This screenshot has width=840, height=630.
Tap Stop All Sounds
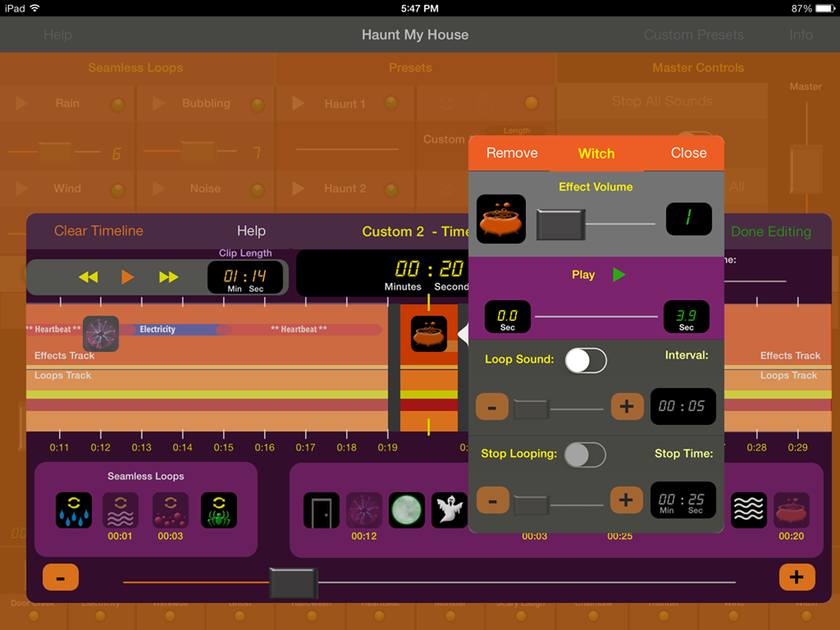[662, 101]
